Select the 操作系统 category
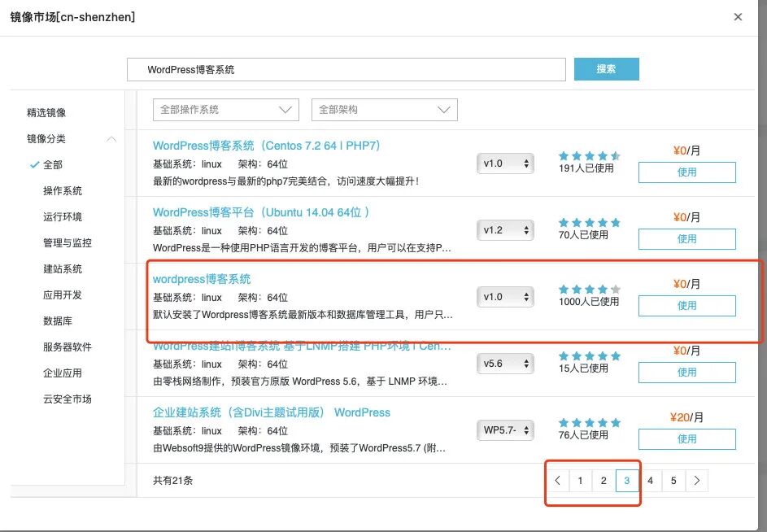767x532 pixels. point(63,191)
